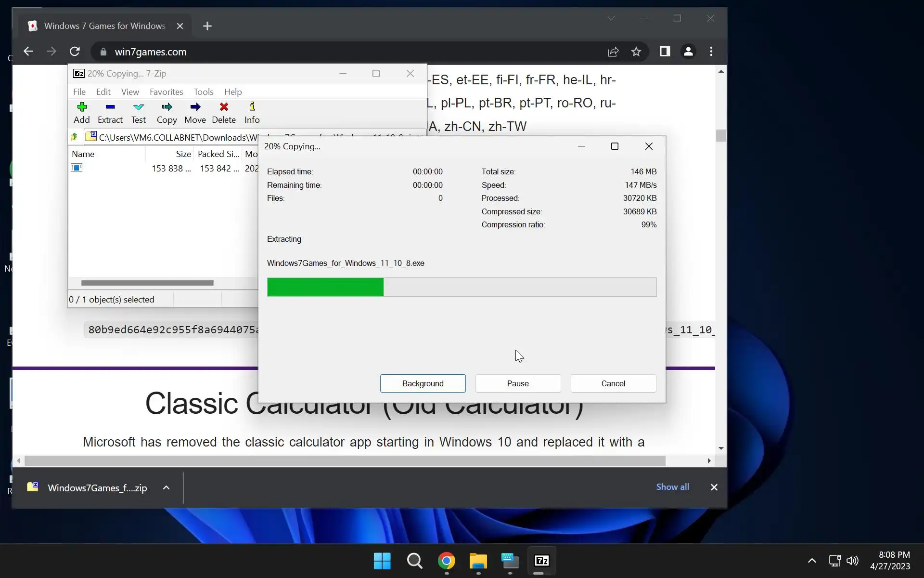
Task: Click Show all downloads link
Action: pos(672,487)
